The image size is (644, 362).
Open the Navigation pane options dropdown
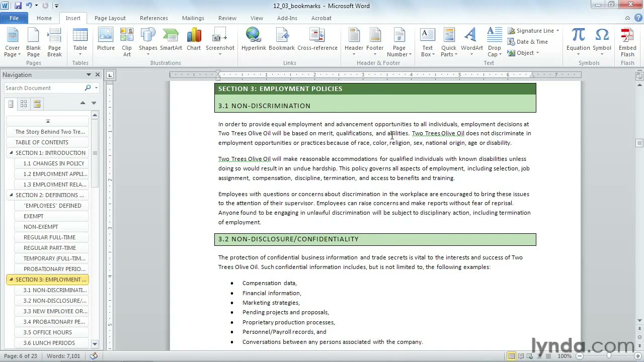[89, 75]
